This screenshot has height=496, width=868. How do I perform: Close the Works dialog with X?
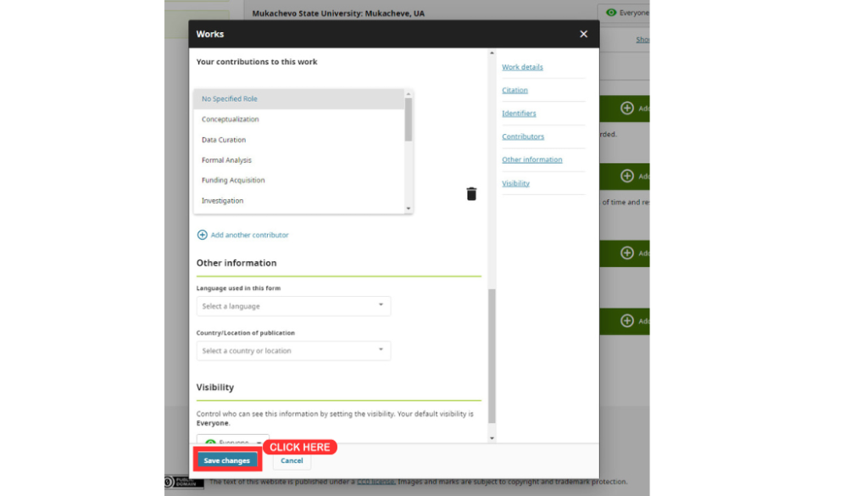tap(583, 34)
